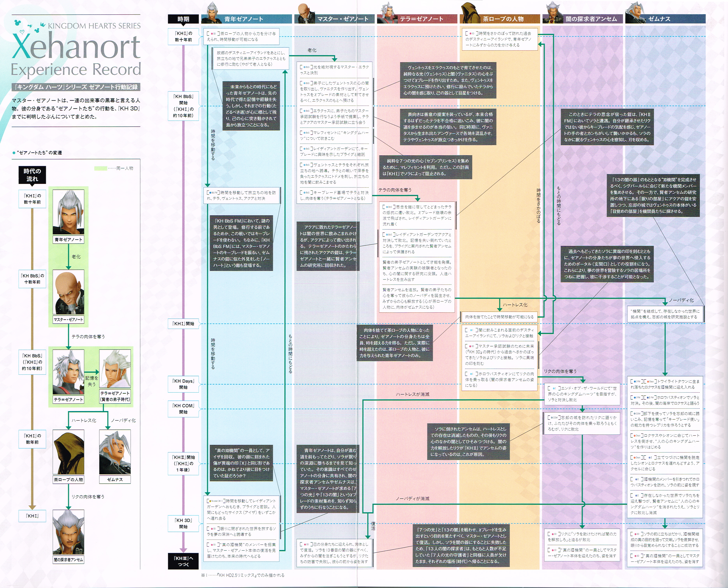Click the 記憶を失う arrow label
The width and height of the screenshot is (728, 588).
91,381
